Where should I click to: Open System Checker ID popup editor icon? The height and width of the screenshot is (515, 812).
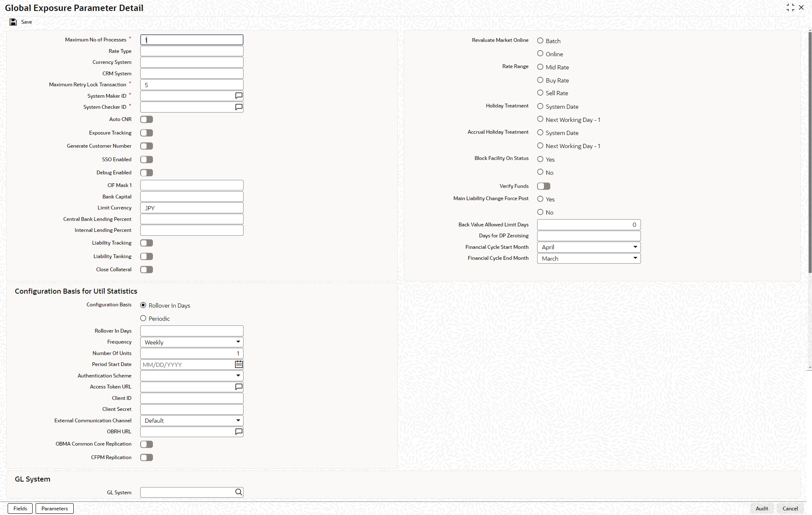[239, 107]
